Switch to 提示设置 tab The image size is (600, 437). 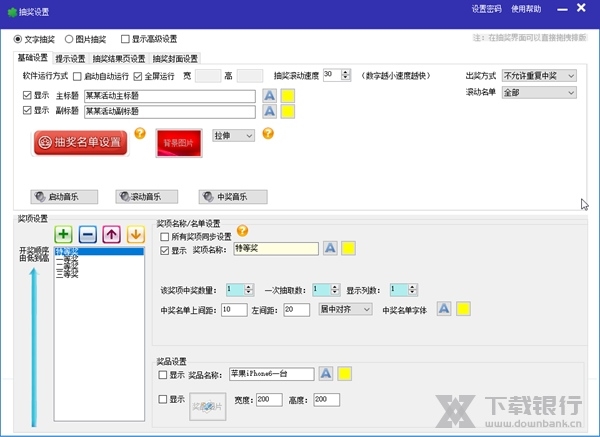(x=70, y=59)
